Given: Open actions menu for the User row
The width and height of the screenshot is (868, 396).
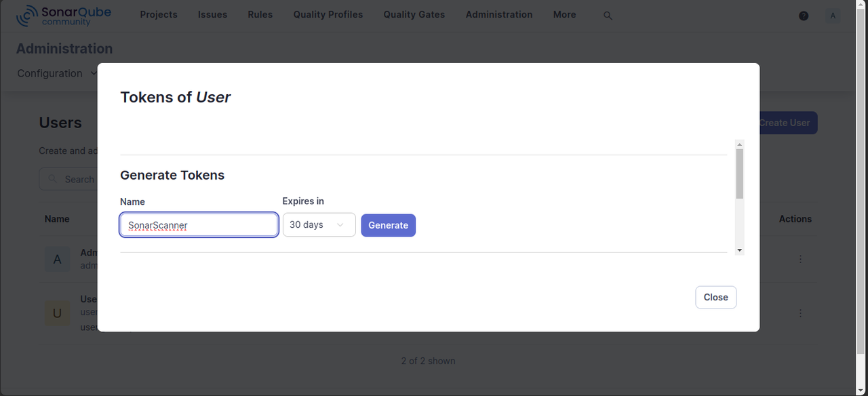Looking at the screenshot, I should point(800,313).
